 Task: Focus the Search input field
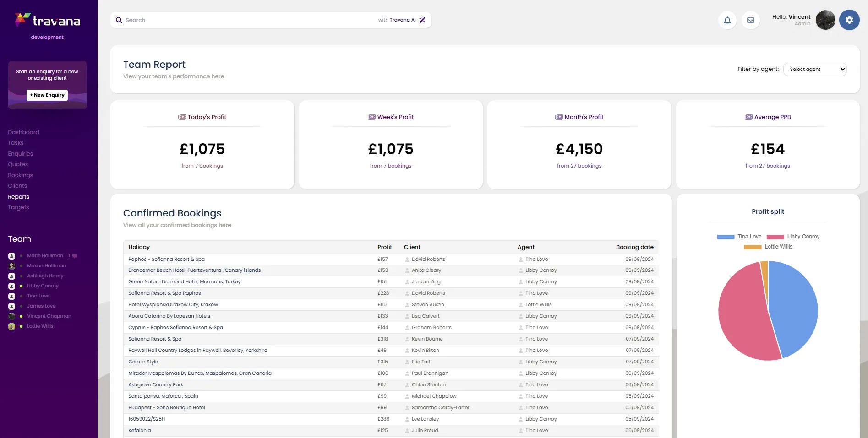[247, 20]
